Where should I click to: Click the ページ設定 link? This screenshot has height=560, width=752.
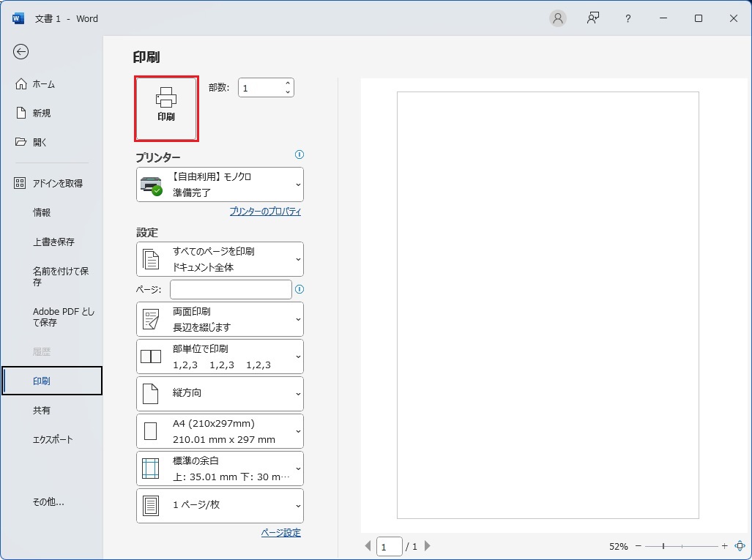coord(280,533)
